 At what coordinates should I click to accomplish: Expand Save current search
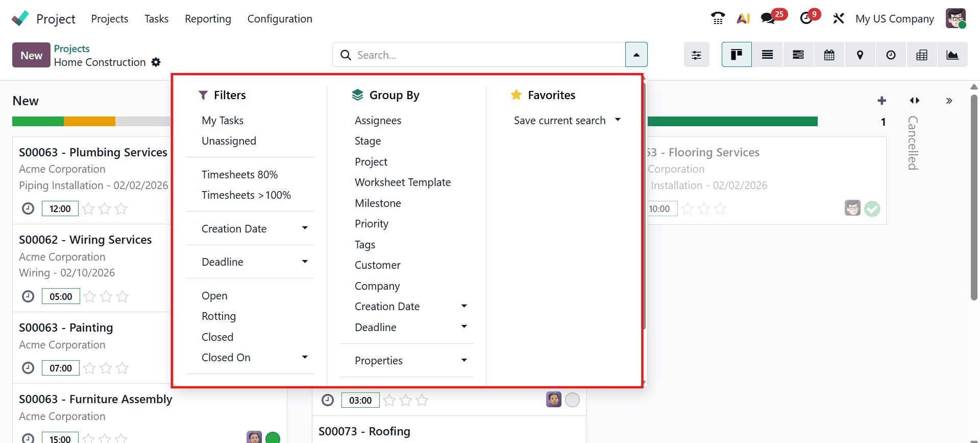coord(567,121)
